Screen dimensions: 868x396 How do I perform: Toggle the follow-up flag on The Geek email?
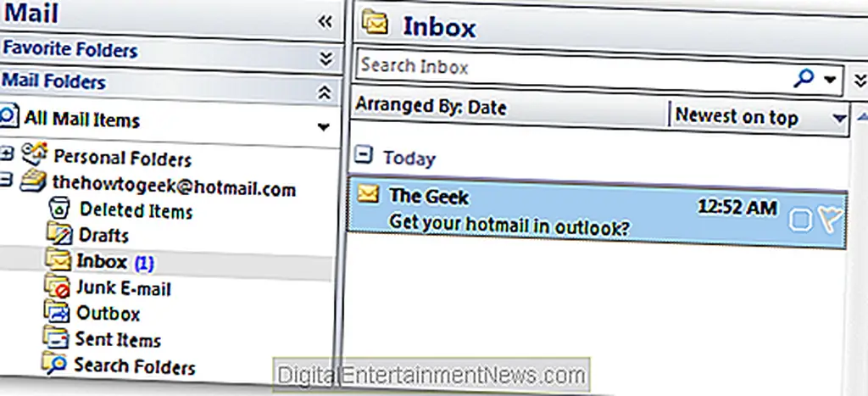point(830,220)
